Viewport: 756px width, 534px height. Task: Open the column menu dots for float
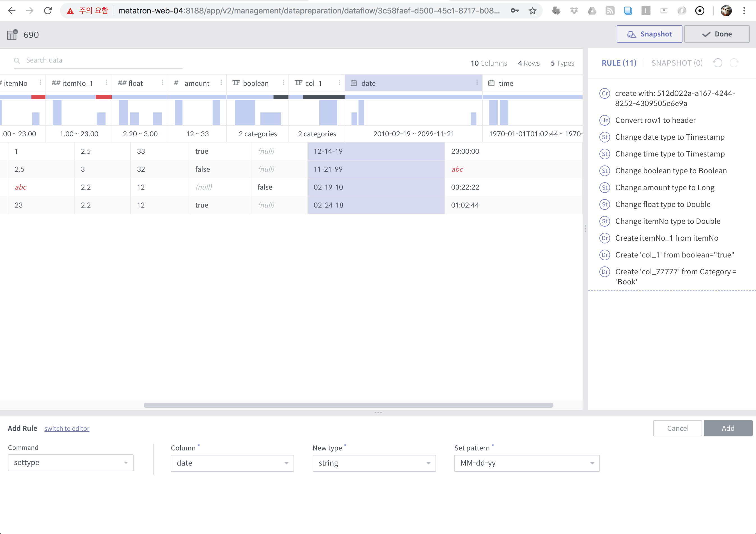coord(163,82)
